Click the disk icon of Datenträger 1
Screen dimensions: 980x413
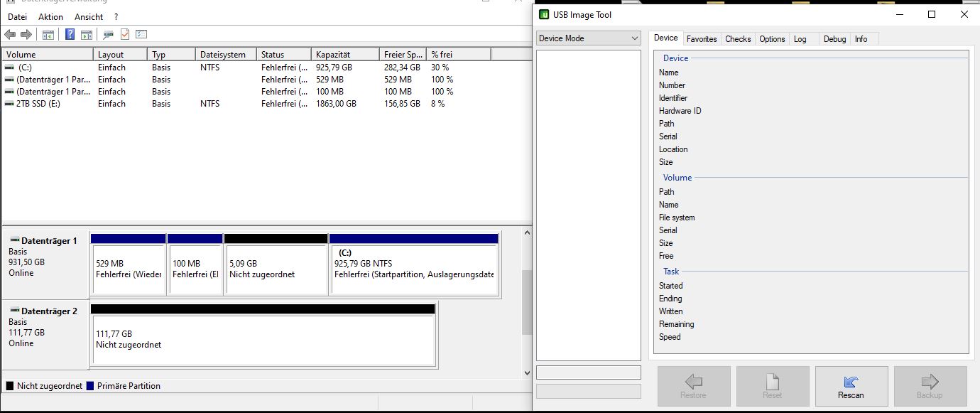tap(14, 241)
